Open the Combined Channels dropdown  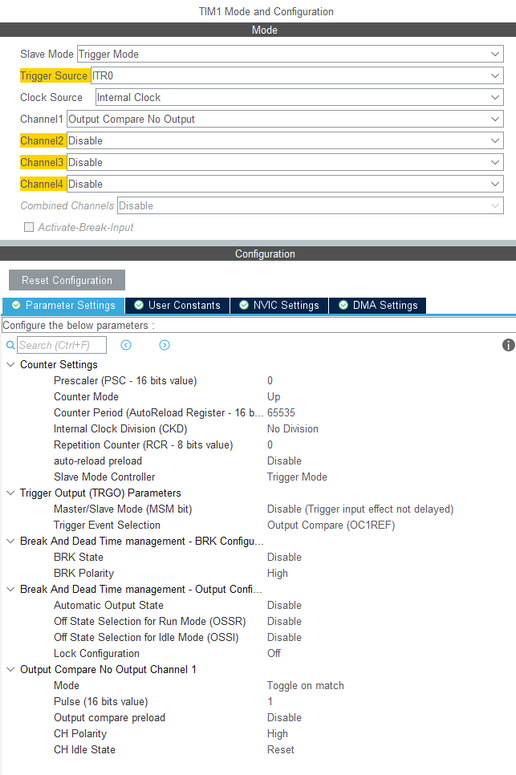[310, 206]
